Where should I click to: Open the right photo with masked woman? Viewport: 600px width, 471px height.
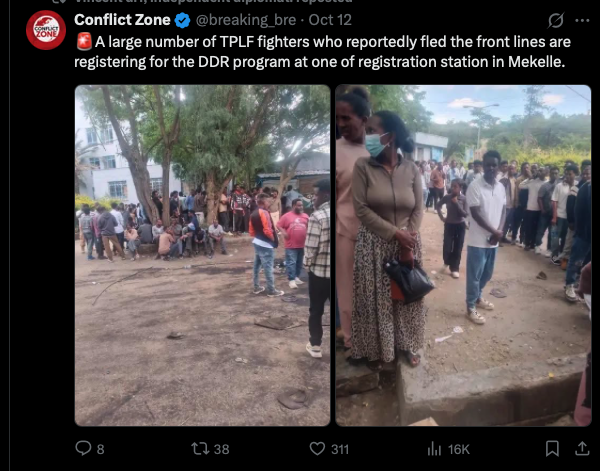click(x=463, y=255)
